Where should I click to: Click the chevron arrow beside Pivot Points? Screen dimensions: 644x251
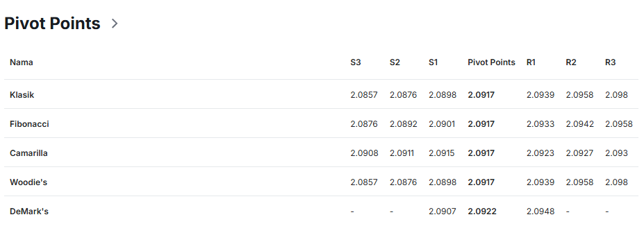(x=115, y=24)
